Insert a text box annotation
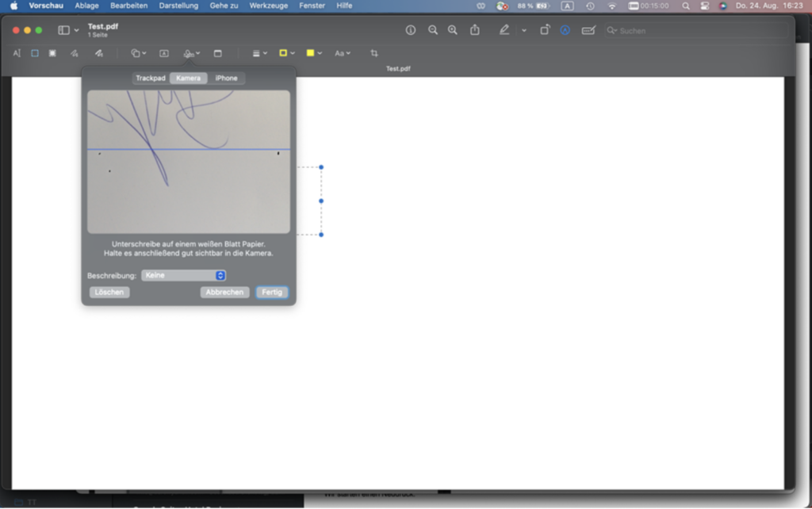Viewport: 812px width, 509px height. 164,53
